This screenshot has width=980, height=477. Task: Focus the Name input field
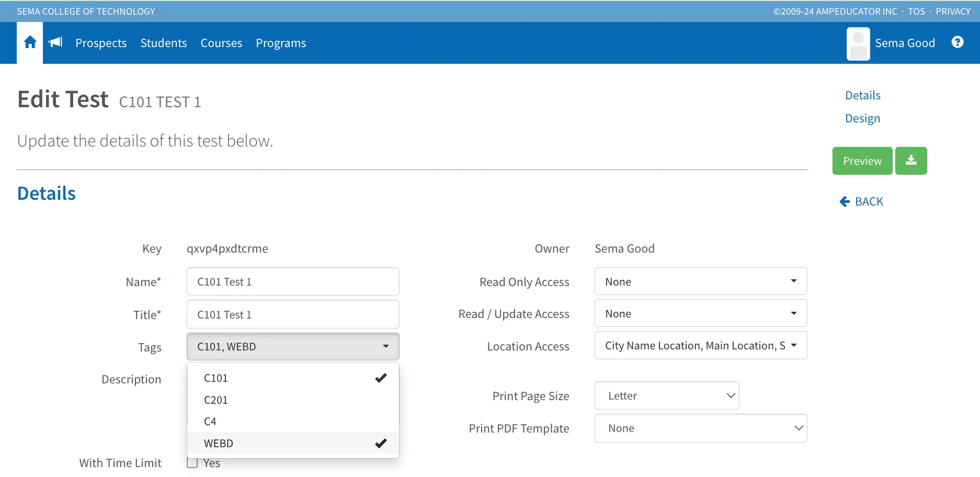[x=293, y=281]
